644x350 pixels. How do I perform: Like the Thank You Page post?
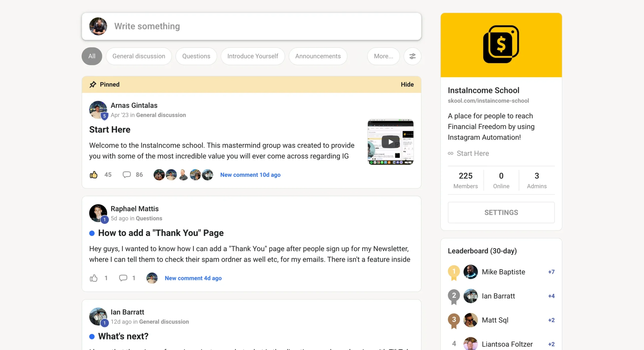pyautogui.click(x=94, y=278)
